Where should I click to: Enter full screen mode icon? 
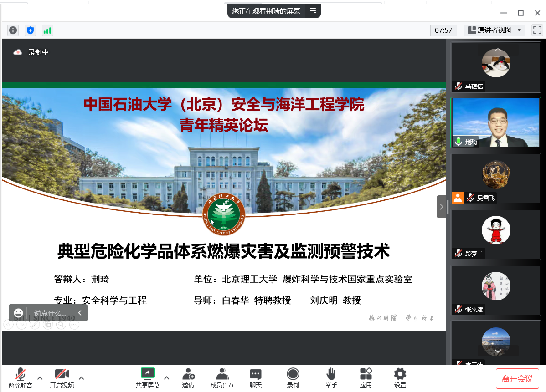click(x=537, y=30)
